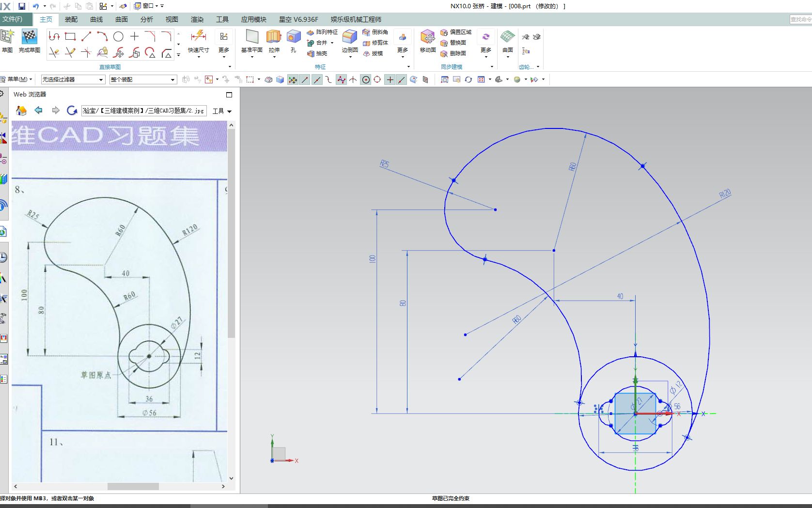The image size is (812, 508).
Task: Open the 无选择过滤器 selection filter dropdown
Action: tap(101, 79)
